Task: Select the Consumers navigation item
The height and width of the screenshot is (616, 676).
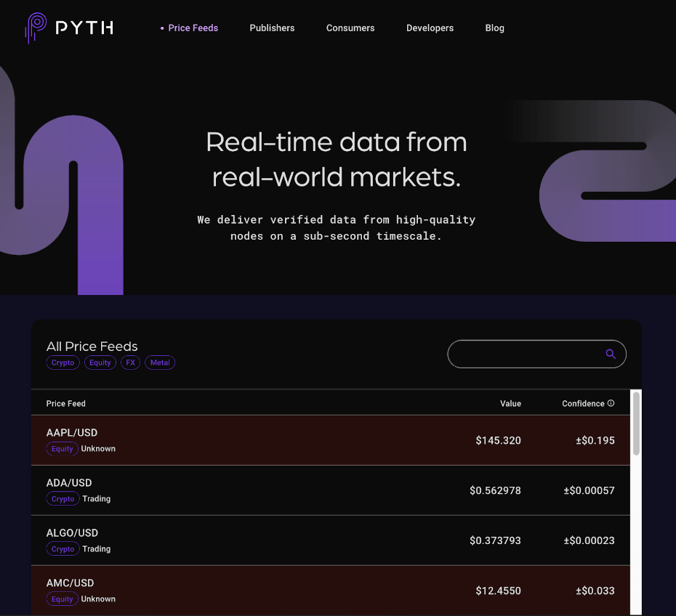Action: [350, 28]
